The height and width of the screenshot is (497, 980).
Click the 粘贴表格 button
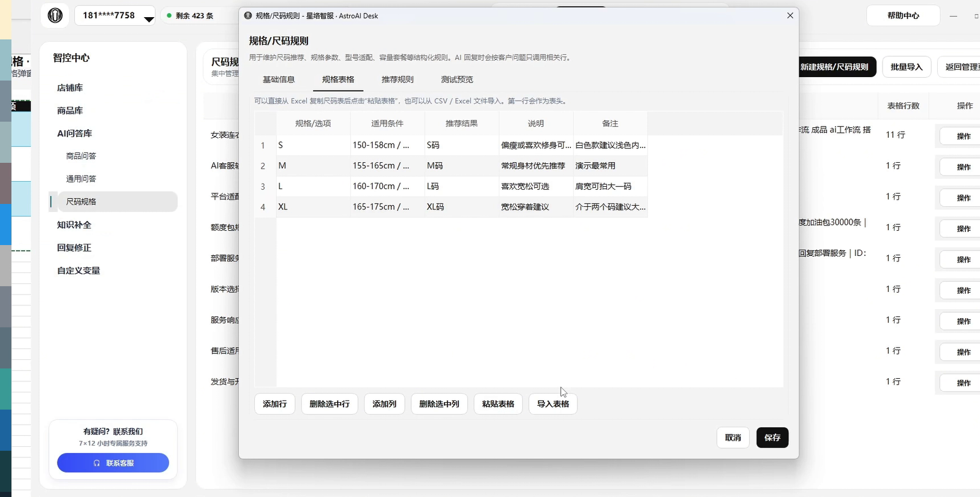[x=498, y=404]
